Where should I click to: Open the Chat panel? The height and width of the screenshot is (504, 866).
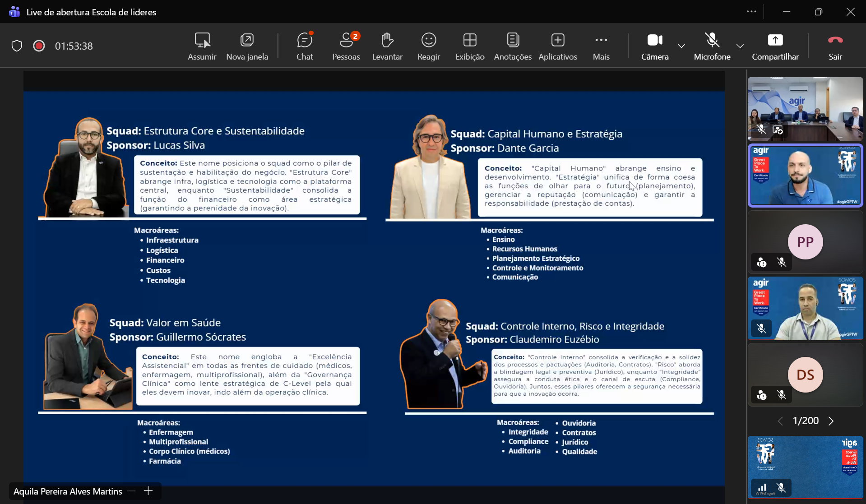point(305,46)
